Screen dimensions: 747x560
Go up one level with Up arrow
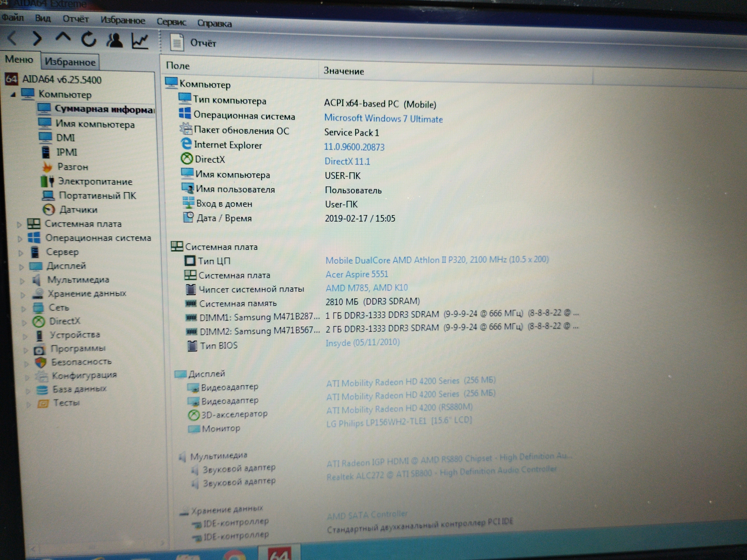point(63,38)
